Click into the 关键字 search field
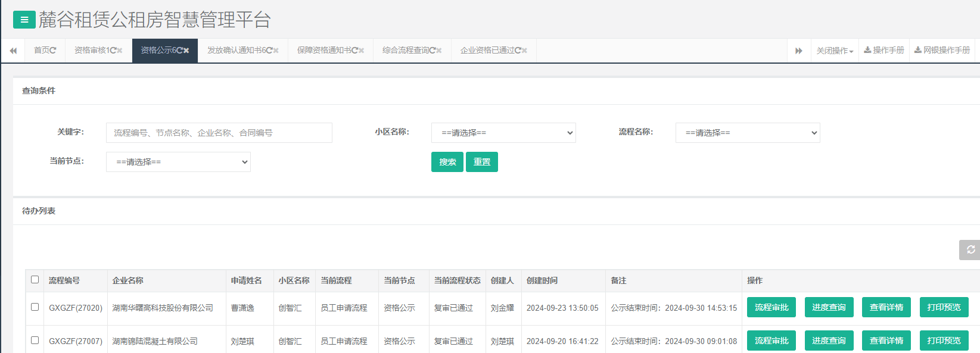The width and height of the screenshot is (980, 353). (x=219, y=133)
